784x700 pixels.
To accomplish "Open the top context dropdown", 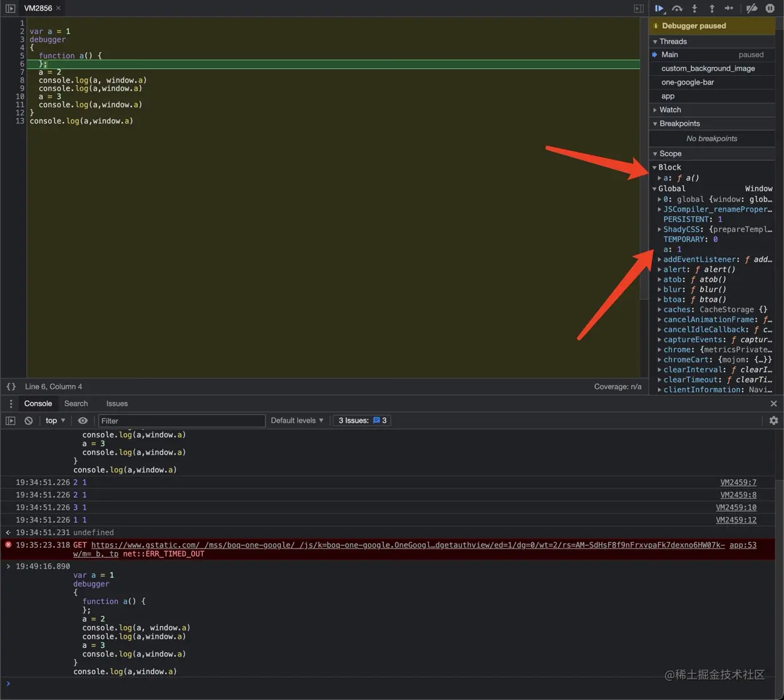I will click(x=55, y=421).
